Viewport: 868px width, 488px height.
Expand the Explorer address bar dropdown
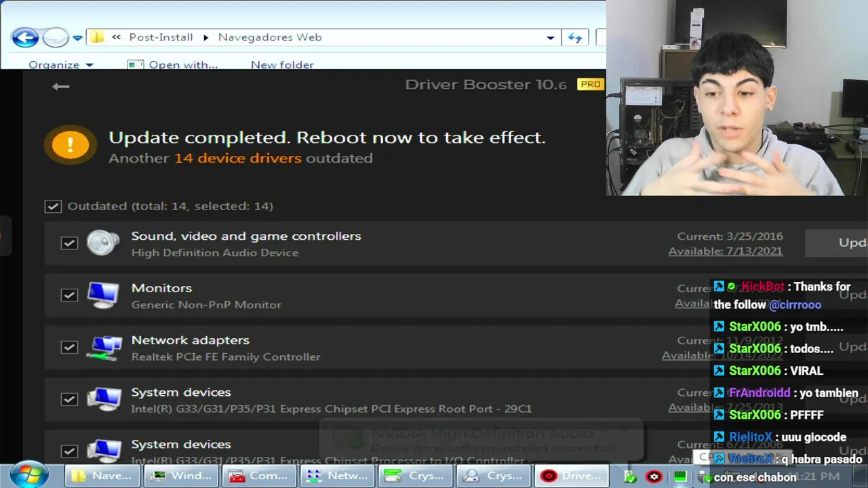tap(550, 38)
